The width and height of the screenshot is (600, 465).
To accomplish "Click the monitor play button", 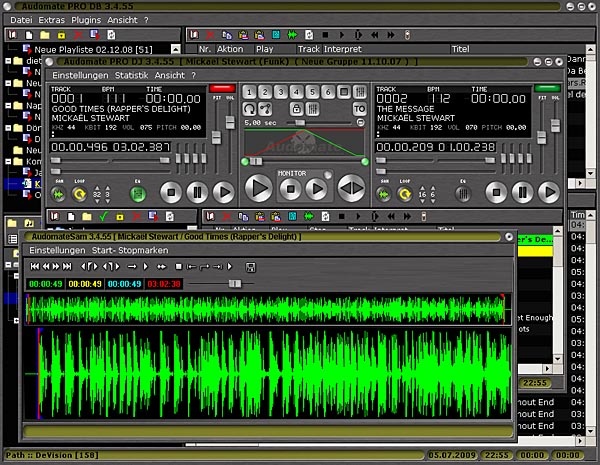I will coord(316,189).
